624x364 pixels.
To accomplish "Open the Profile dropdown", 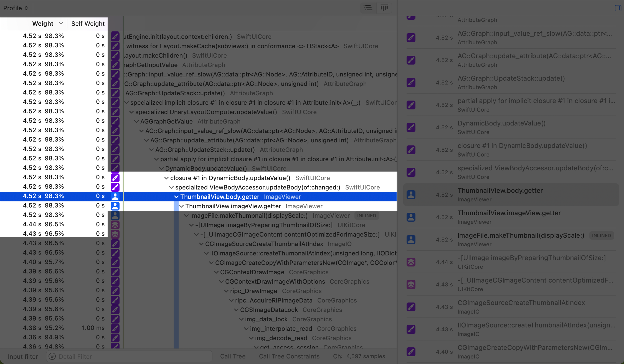I will (x=15, y=8).
